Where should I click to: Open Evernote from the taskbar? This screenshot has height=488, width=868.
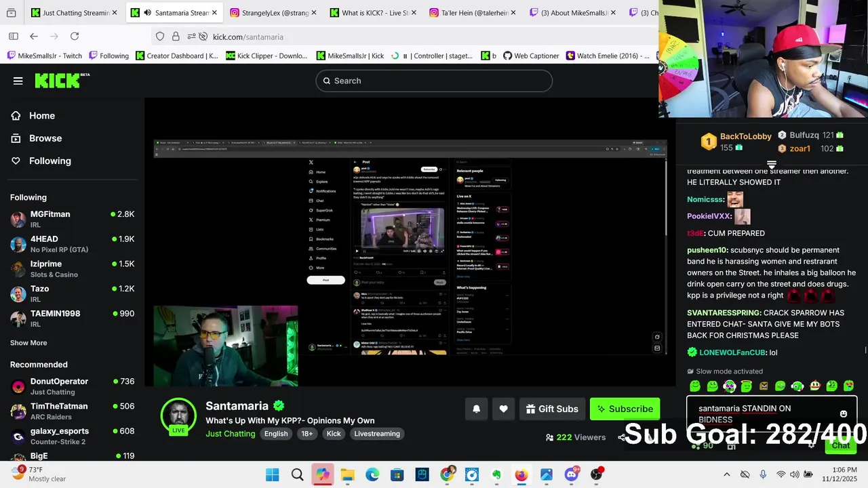[496, 474]
